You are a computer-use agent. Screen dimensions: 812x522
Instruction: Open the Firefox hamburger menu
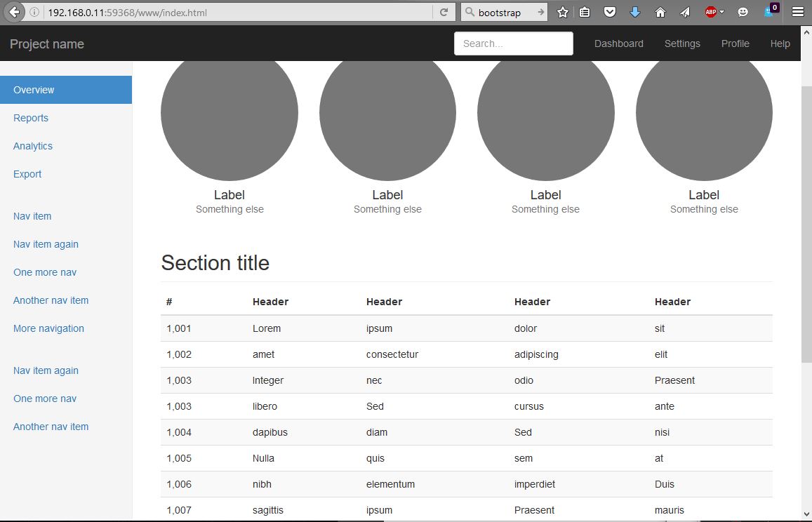click(797, 12)
